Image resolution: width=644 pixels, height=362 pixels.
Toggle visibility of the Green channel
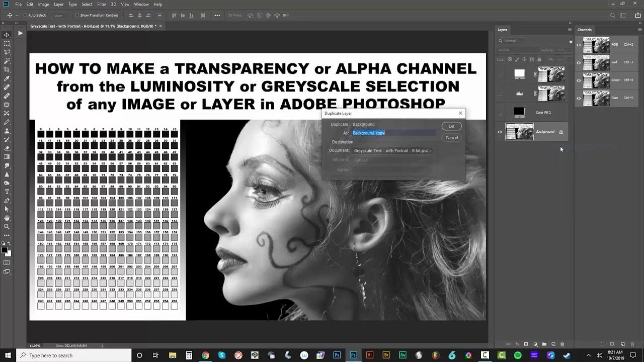coord(579,80)
